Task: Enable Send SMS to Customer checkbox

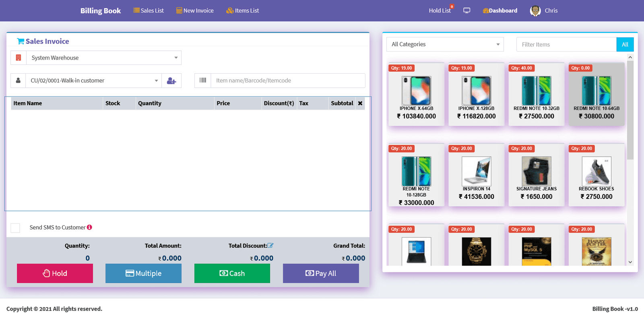Action: tap(15, 228)
